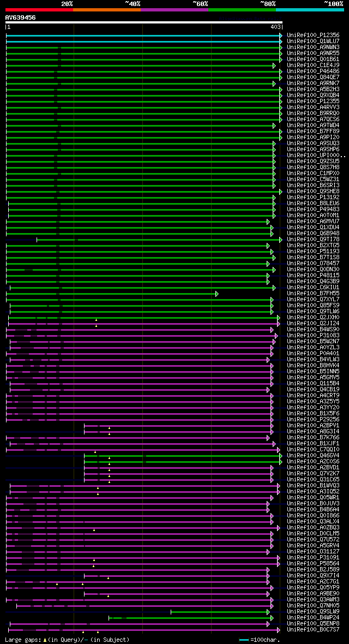
Task: Open hit UniRef100_Q46GV4
Action: point(313,455)
